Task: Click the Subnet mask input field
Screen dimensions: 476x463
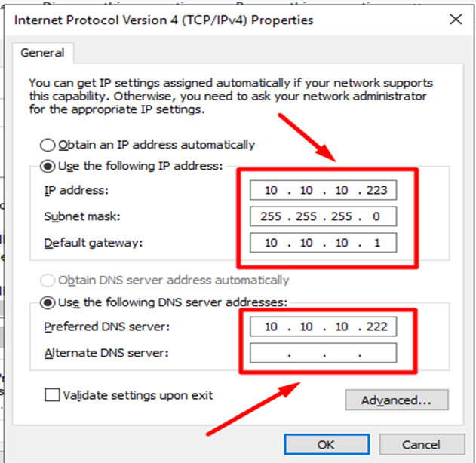Action: pos(324,217)
